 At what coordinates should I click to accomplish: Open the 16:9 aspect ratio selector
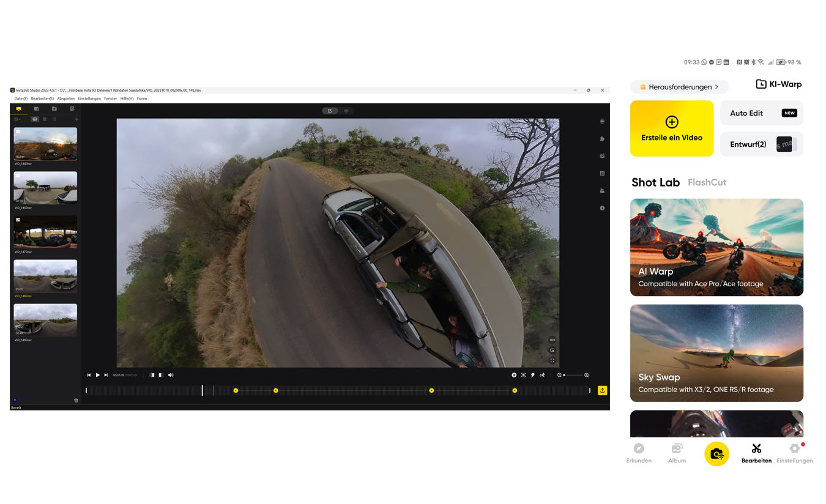pos(552,340)
